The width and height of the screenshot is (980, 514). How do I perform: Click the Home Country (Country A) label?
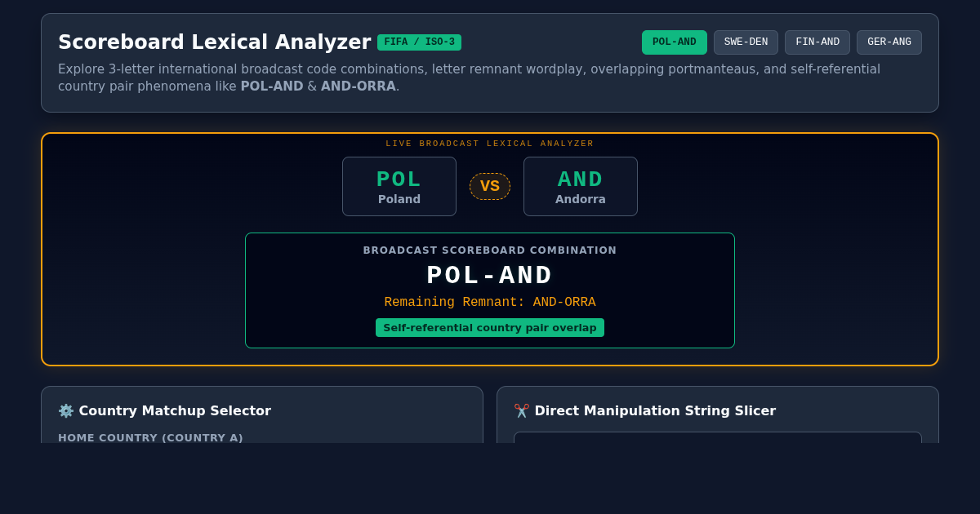coord(150,437)
